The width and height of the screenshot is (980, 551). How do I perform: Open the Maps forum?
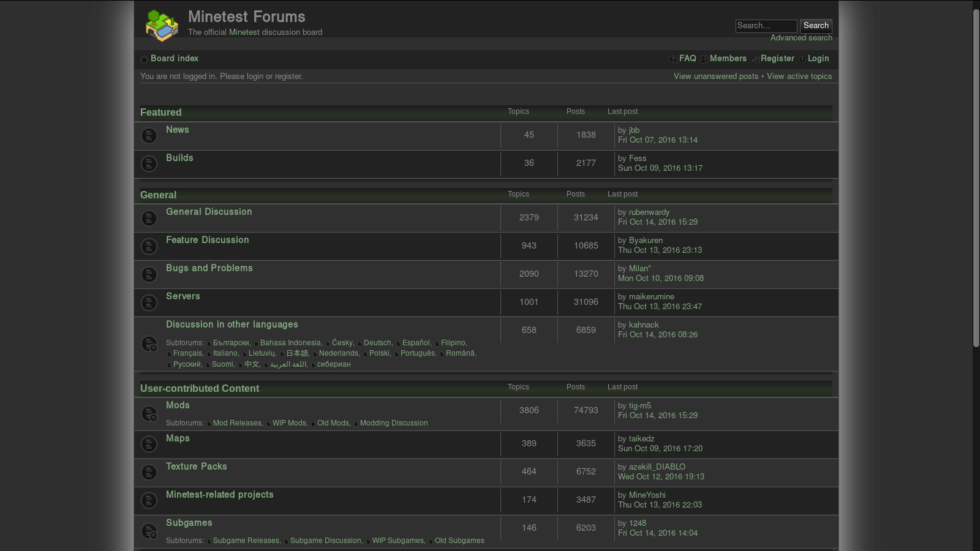click(178, 438)
